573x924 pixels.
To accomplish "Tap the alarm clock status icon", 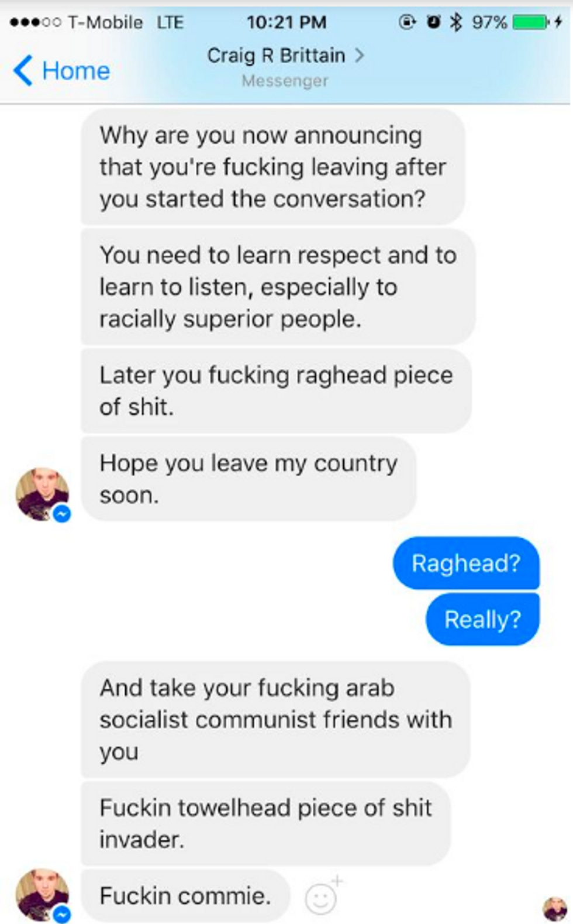I will (433, 22).
